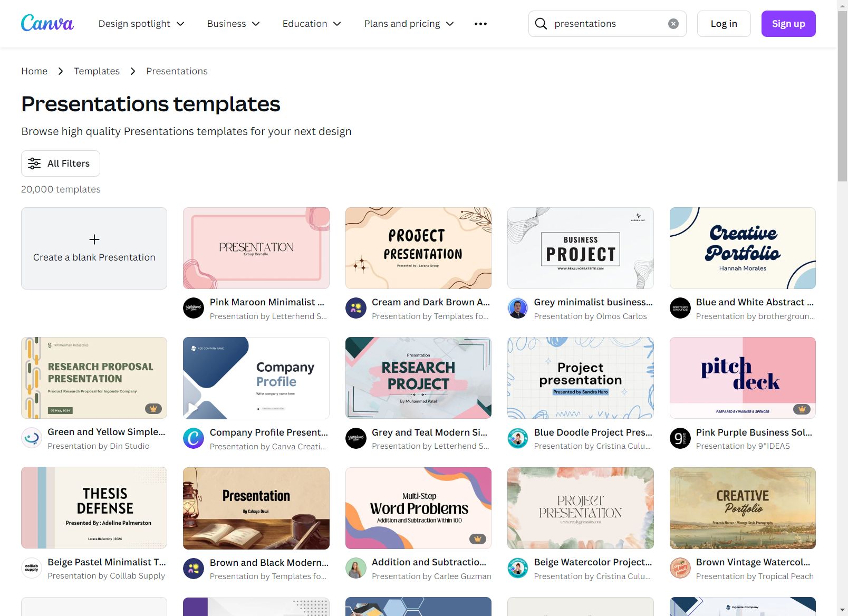Click Din Studio avatar icon
848x616 pixels.
coord(32,438)
